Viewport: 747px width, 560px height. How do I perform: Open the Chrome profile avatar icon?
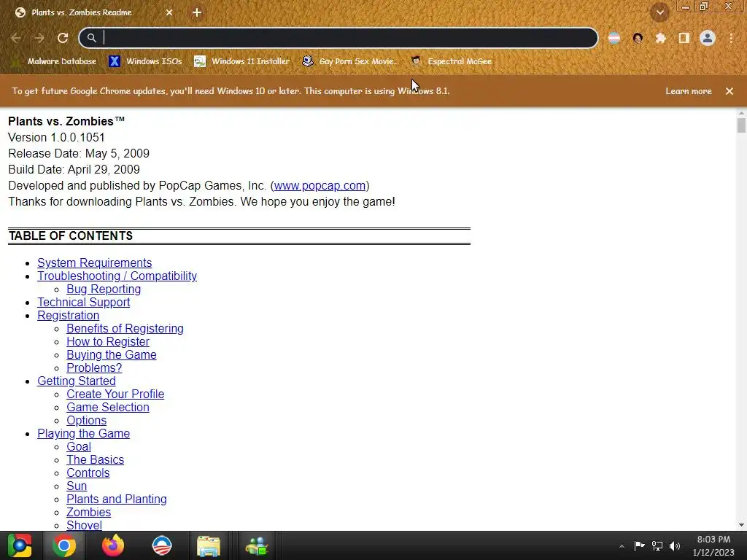point(708,38)
